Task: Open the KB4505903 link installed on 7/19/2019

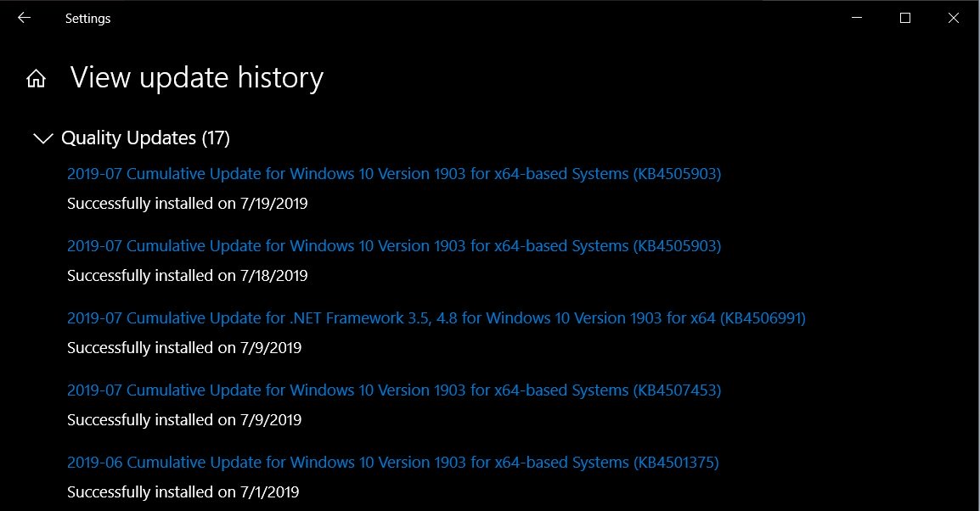Action: (x=394, y=174)
